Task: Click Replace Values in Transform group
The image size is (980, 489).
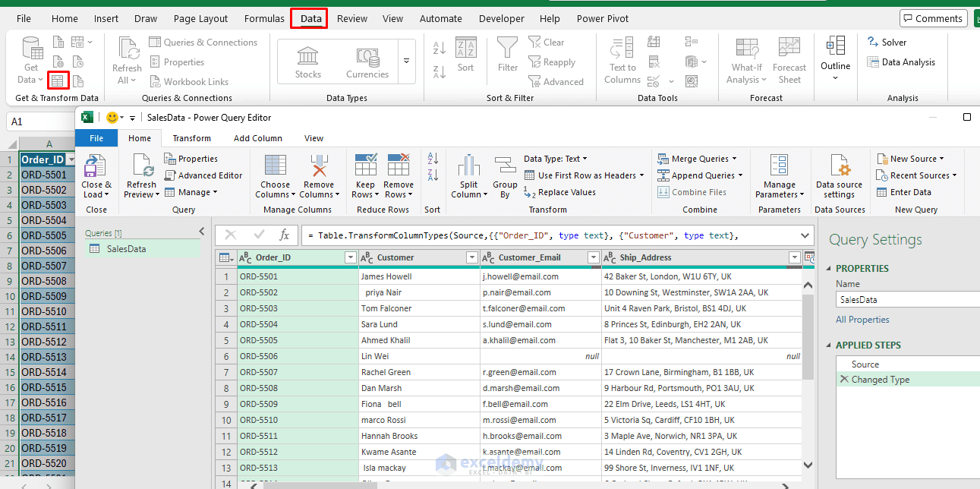Action: point(560,192)
